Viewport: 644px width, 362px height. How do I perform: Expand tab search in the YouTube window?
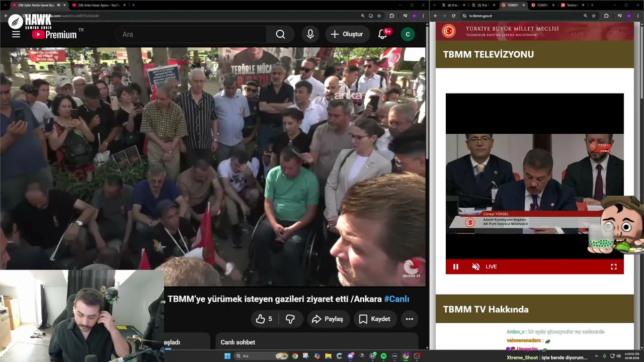(5, 5)
